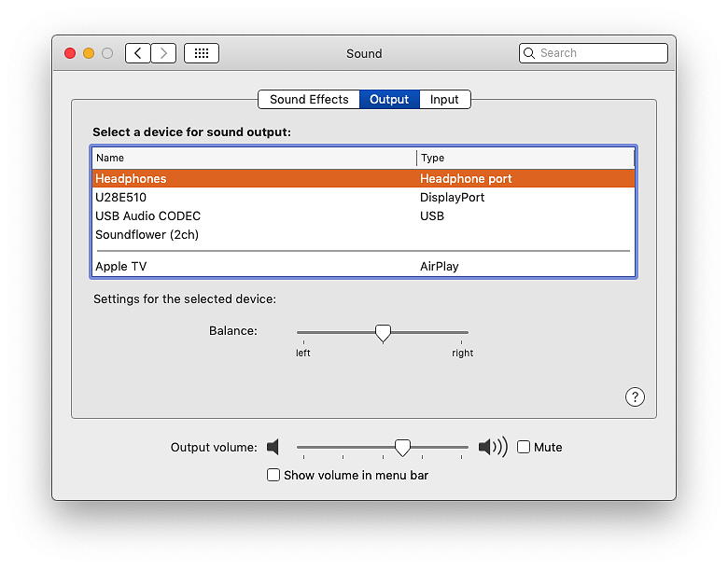Adjust the Balance slider thumb
This screenshot has height=569, width=728.
pos(383,333)
